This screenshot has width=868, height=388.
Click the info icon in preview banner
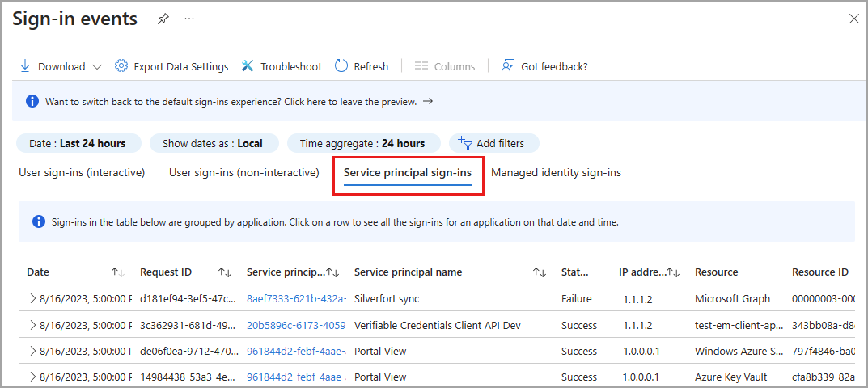tap(32, 101)
